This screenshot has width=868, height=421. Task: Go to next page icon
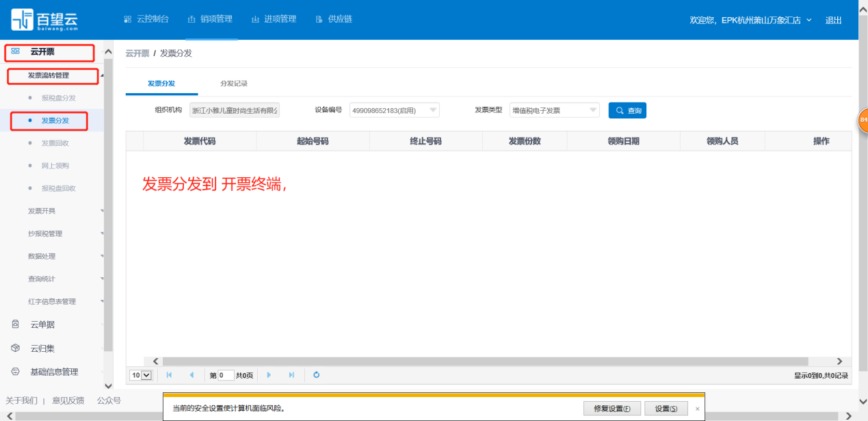269,375
